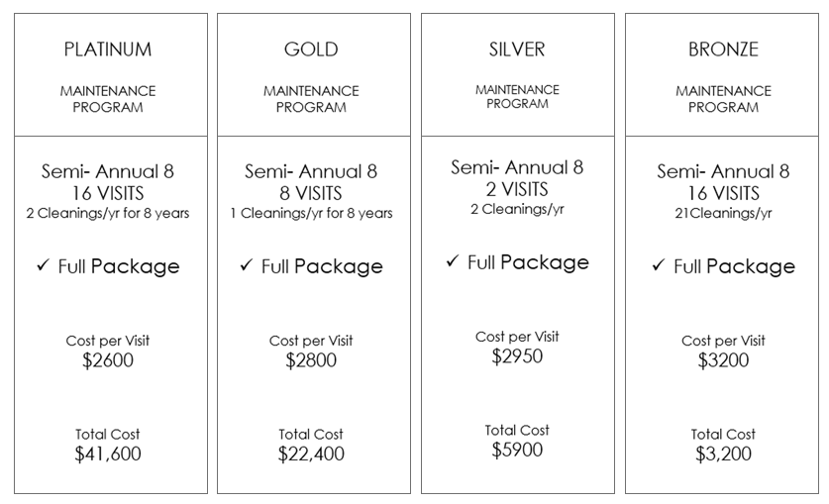Click the $2600 cost per visit

[108, 360]
